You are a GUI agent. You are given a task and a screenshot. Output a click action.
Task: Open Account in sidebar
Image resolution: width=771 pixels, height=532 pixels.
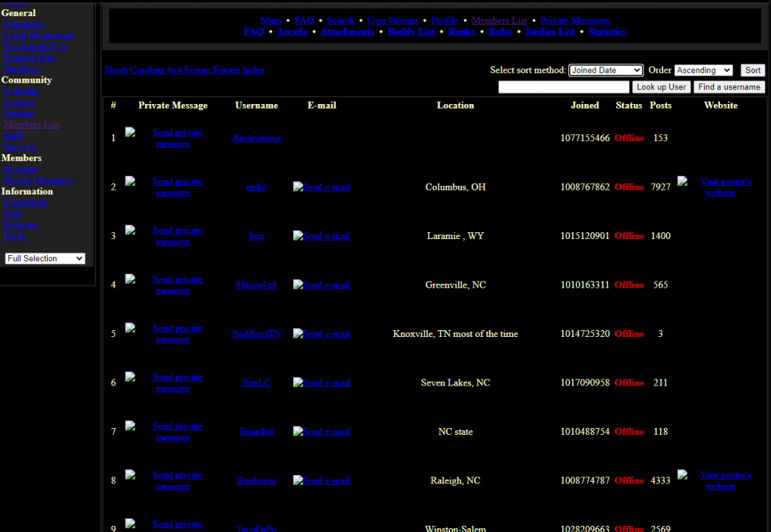pos(20,169)
